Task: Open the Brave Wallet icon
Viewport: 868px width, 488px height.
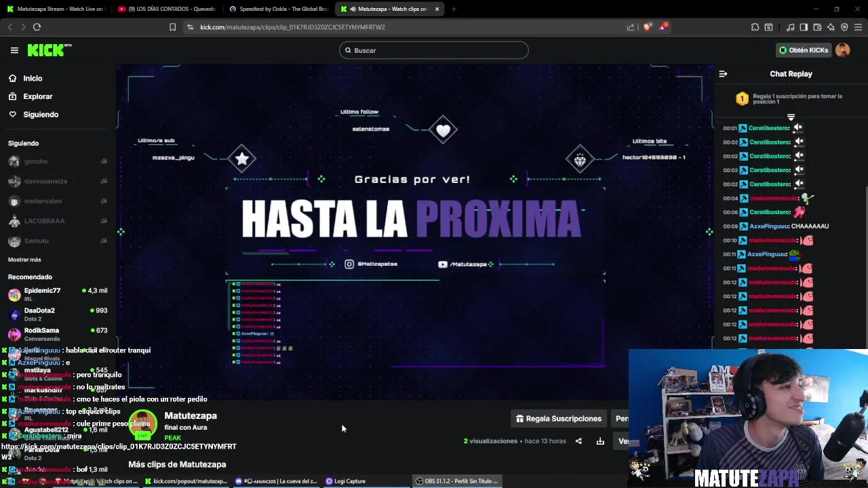Action: [817, 27]
